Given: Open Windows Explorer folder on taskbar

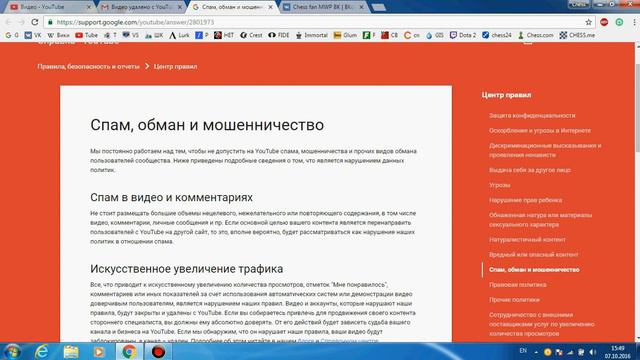Looking at the screenshot, I should (70, 351).
